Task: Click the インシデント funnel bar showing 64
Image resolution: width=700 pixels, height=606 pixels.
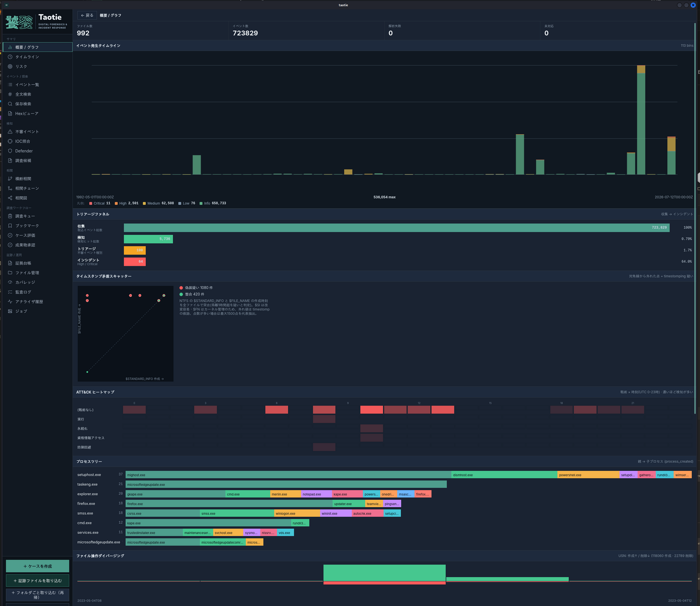Action: (x=135, y=261)
